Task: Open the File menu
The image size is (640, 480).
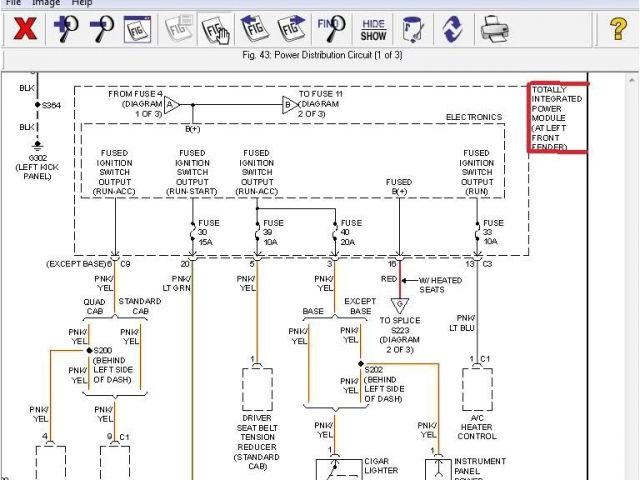Action: pos(13,3)
